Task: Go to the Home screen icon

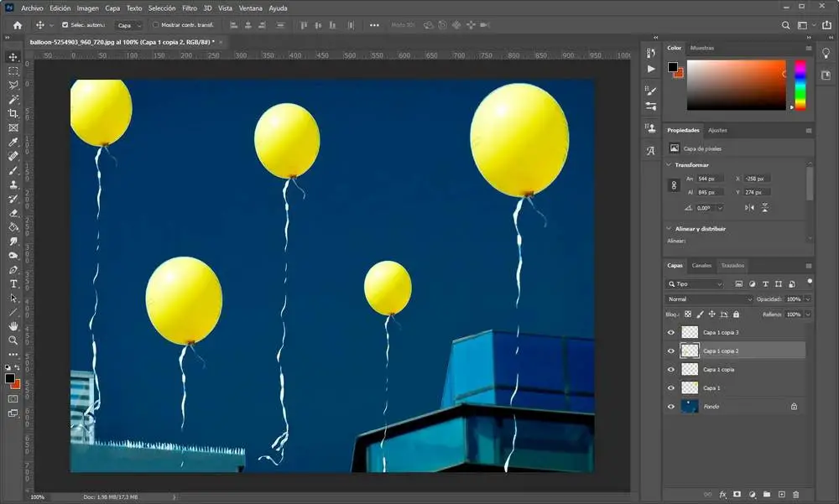Action: pyautogui.click(x=17, y=25)
